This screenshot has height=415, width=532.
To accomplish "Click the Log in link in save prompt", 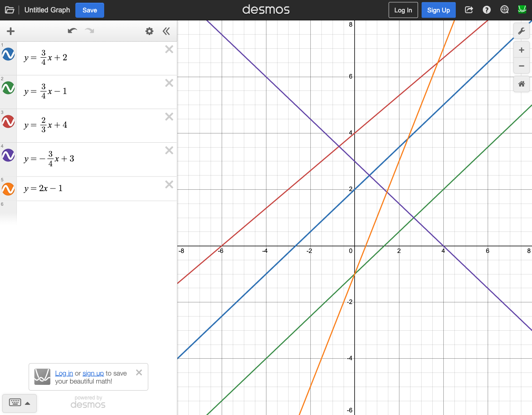I will tap(64, 373).
